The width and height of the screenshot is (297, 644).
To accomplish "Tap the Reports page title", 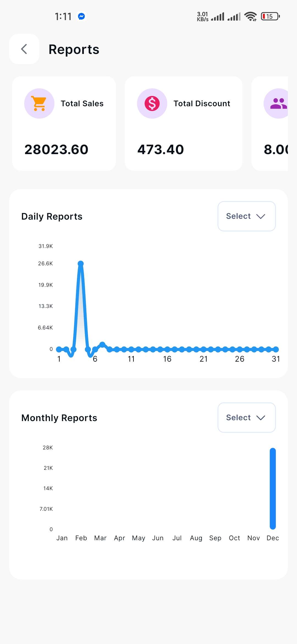I will click(74, 50).
